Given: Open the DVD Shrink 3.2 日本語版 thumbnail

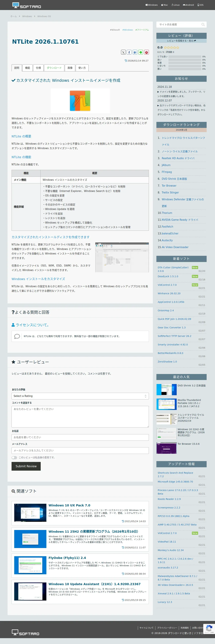Looking at the screenshot, I should point(166,390).
